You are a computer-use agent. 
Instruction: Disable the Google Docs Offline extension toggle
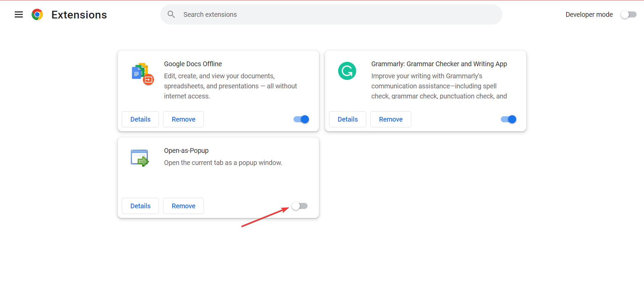pos(301,119)
